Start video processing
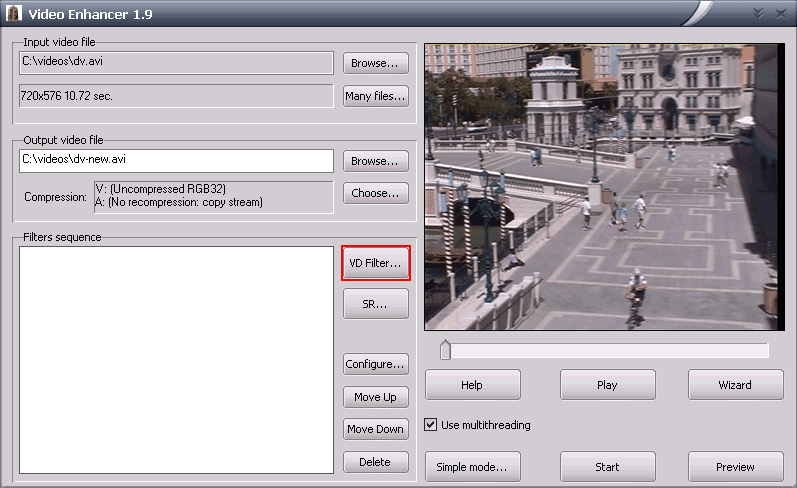 tap(607, 467)
